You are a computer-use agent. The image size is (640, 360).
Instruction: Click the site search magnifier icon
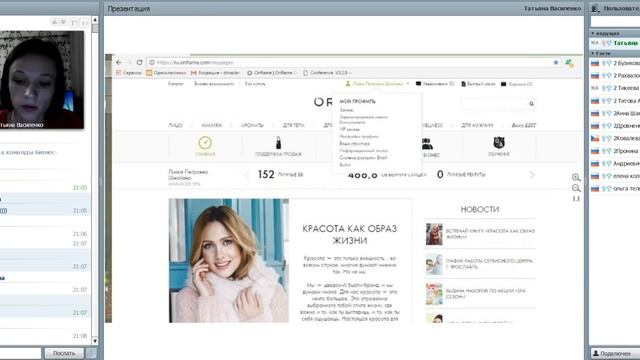pos(531,104)
